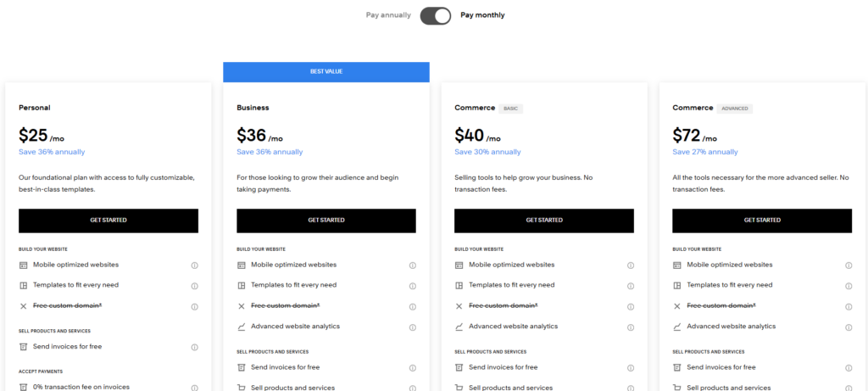Click the Commerce Basic plan badge

point(510,109)
